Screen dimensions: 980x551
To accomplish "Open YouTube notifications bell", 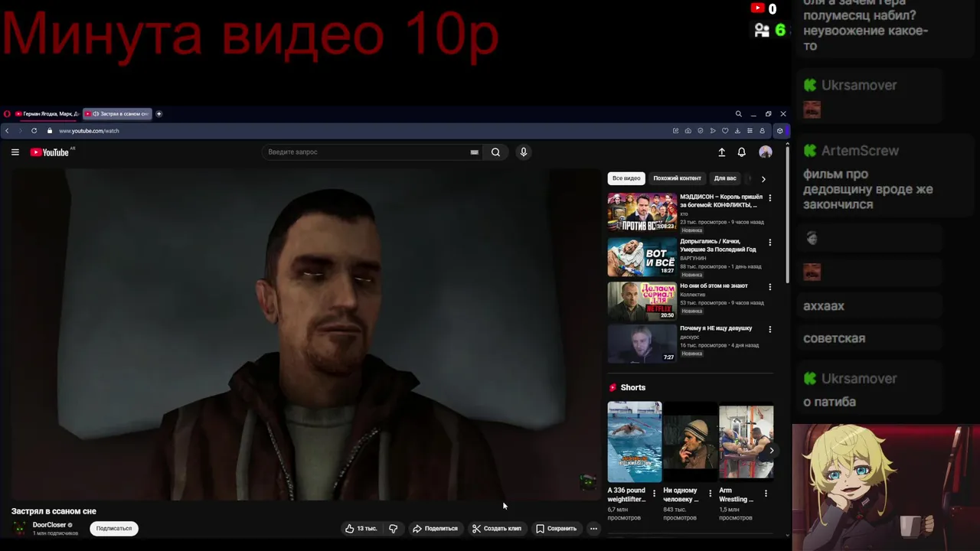I will (741, 152).
